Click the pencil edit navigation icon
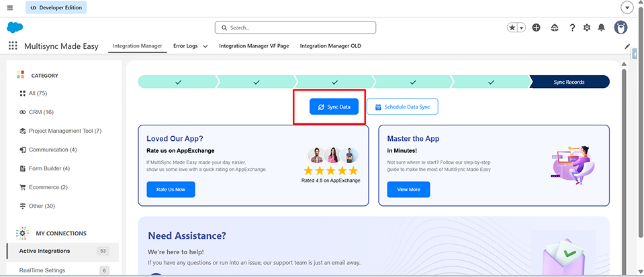Viewport: 644px width, 277px height. tap(627, 46)
